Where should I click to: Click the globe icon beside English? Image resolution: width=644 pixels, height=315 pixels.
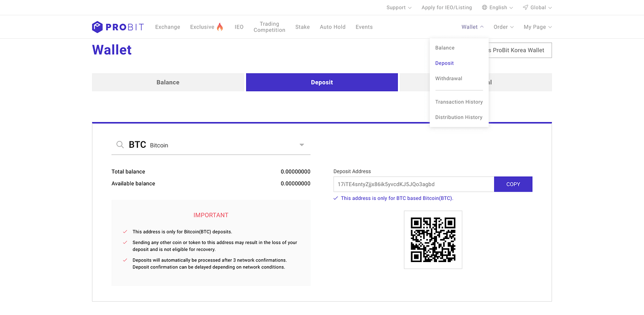484,7
